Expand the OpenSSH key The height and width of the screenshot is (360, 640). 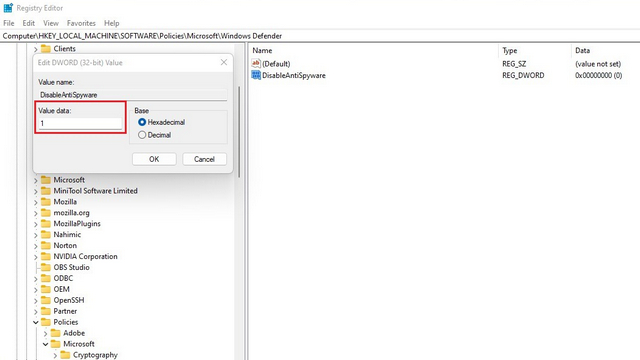(36, 300)
